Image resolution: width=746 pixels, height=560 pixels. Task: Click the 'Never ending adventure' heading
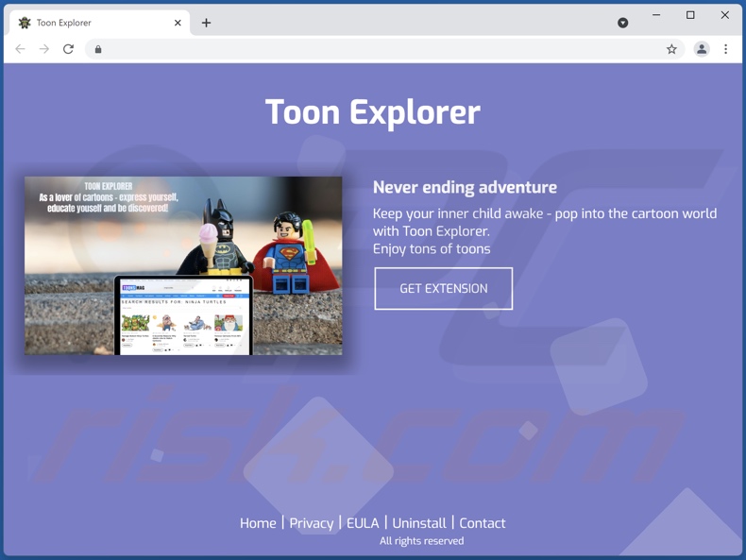(x=465, y=187)
